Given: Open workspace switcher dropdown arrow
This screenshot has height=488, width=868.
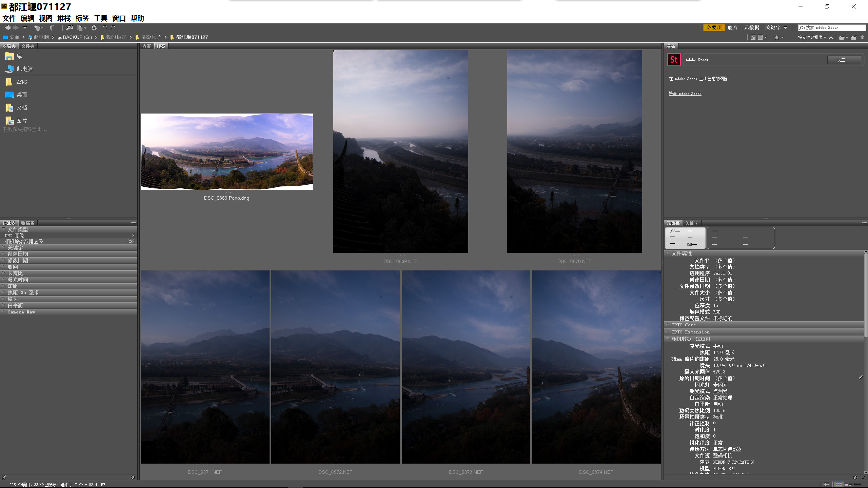Looking at the screenshot, I should point(786,28).
